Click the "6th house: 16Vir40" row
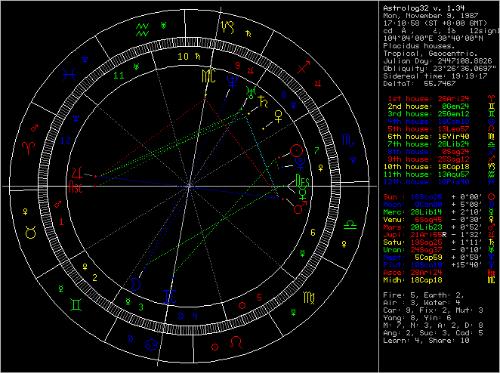The height and width of the screenshot is (373, 500). [428, 137]
